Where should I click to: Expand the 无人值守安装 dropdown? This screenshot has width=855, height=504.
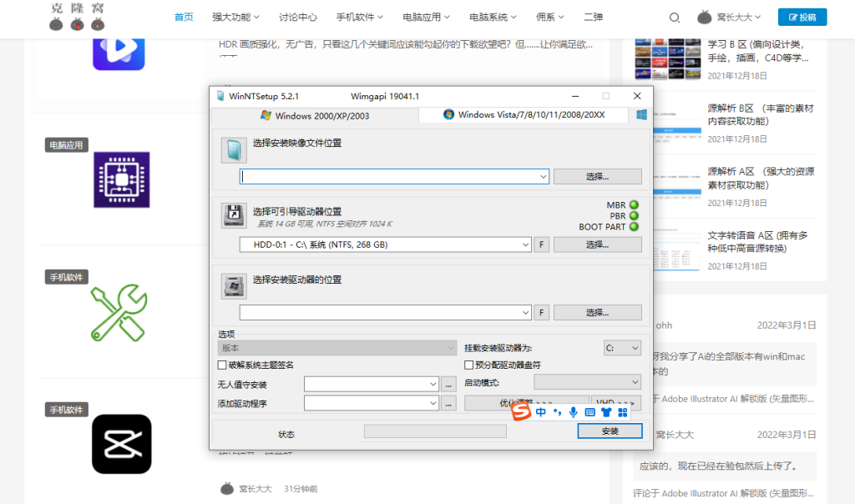tap(433, 384)
